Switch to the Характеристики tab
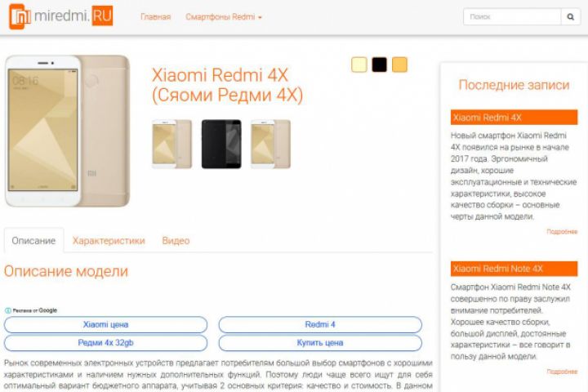The height and width of the screenshot is (392, 588). pyautogui.click(x=109, y=240)
